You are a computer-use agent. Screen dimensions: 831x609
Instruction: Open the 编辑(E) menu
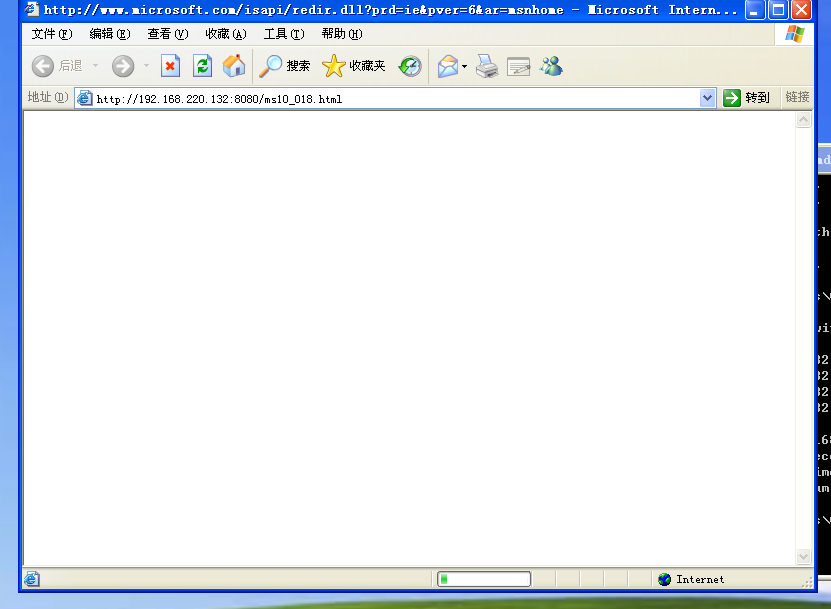[x=110, y=34]
